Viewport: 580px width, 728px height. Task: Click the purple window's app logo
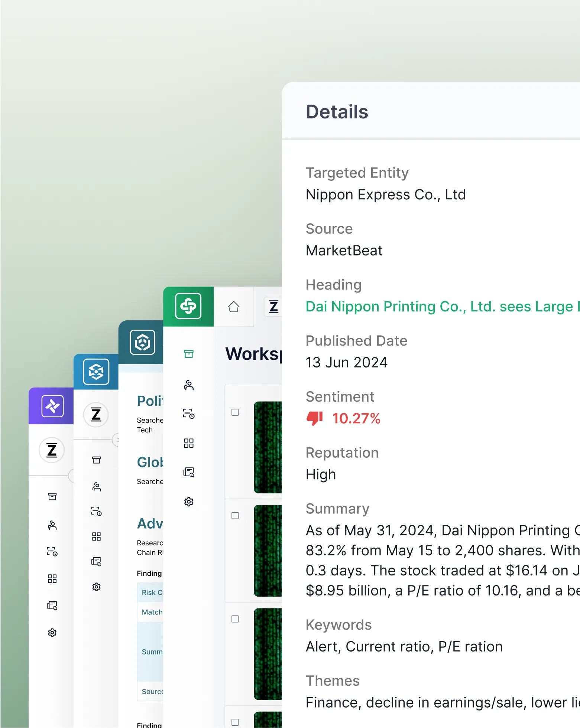(52, 406)
